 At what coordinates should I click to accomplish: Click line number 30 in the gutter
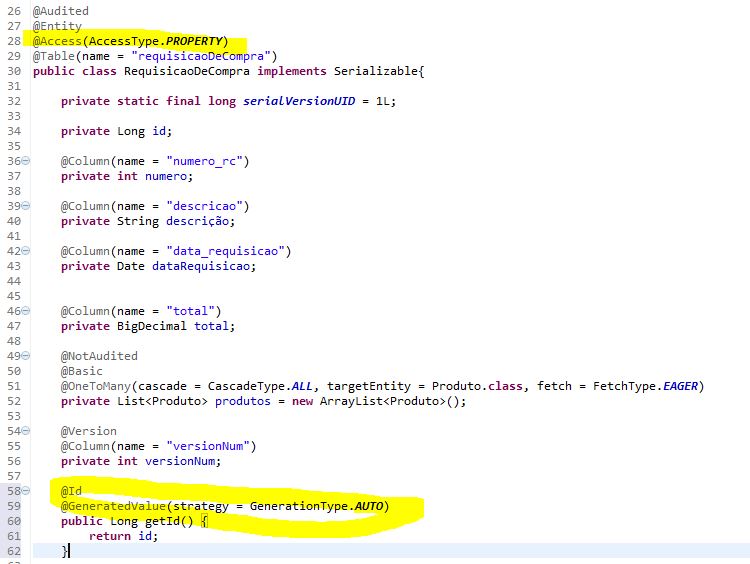pyautogui.click(x=14, y=71)
